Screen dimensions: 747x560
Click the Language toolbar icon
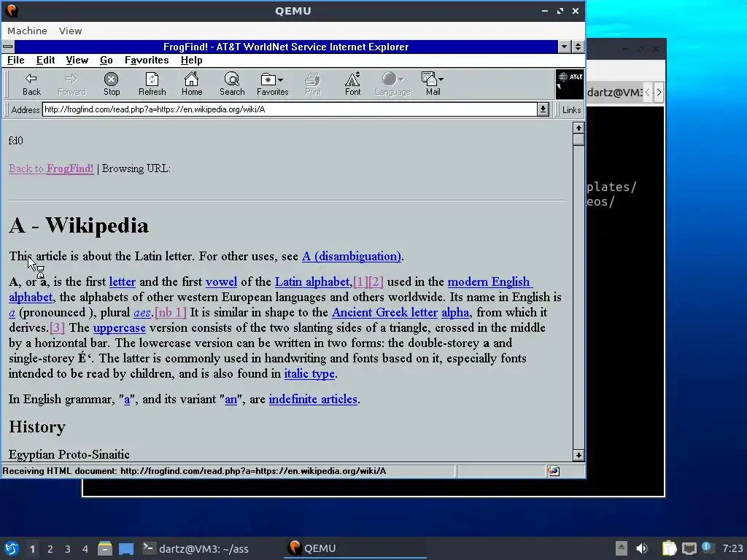[392, 85]
